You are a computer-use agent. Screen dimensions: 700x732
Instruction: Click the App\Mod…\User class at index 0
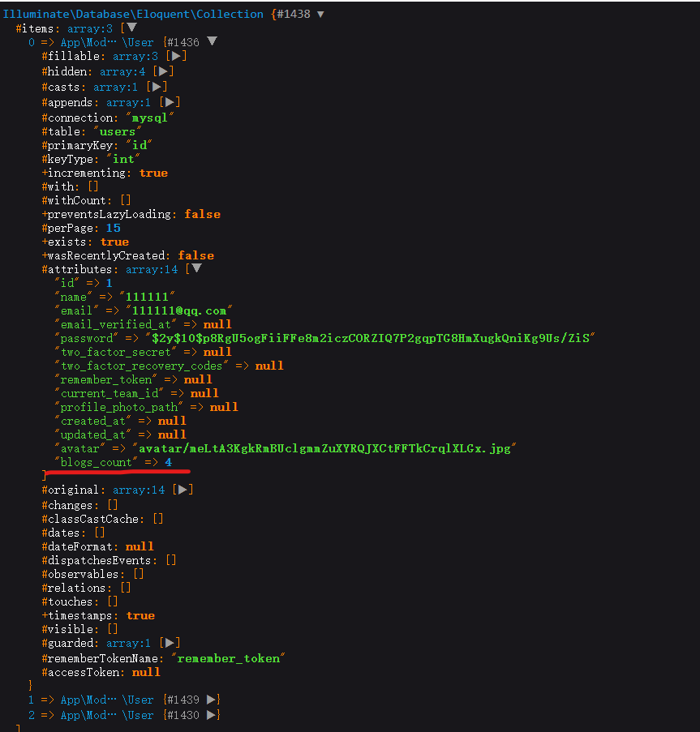107,42
